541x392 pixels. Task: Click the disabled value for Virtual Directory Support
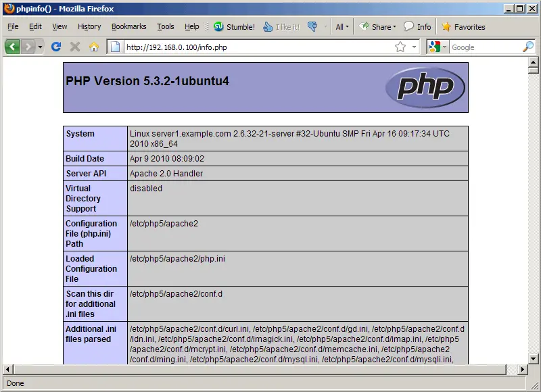(146, 189)
